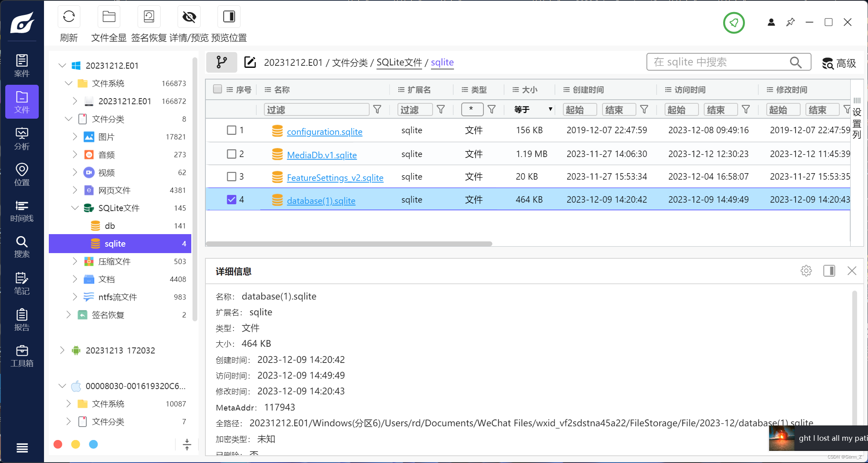Click the 预览位置 preview position icon
This screenshot has width=868, height=463.
pos(229,17)
